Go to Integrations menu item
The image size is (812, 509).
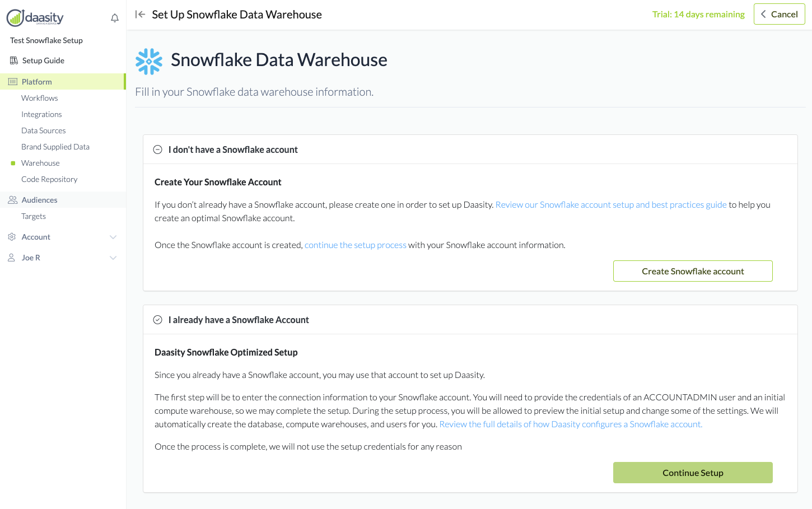point(41,114)
